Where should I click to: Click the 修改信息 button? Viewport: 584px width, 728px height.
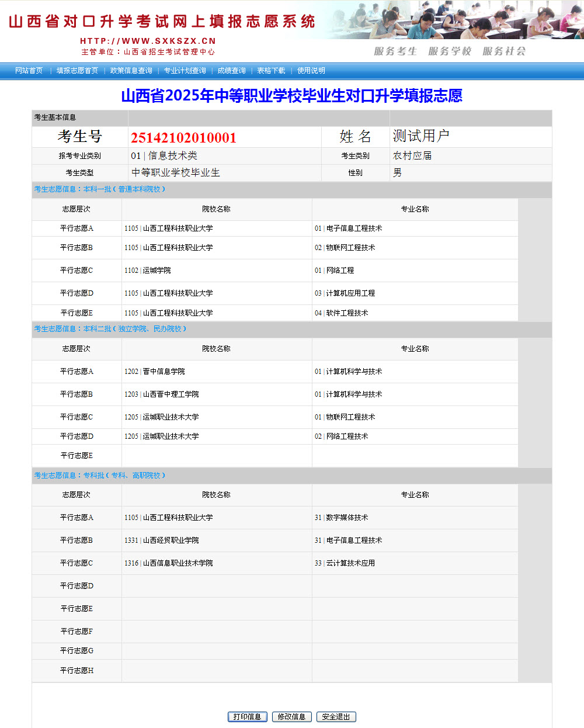click(x=291, y=716)
